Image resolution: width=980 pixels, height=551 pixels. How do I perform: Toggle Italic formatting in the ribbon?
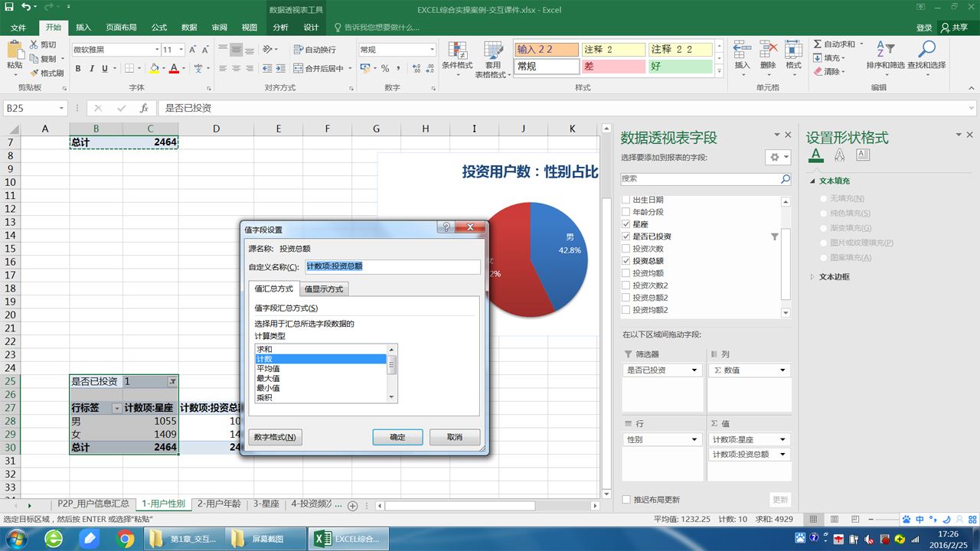click(92, 69)
